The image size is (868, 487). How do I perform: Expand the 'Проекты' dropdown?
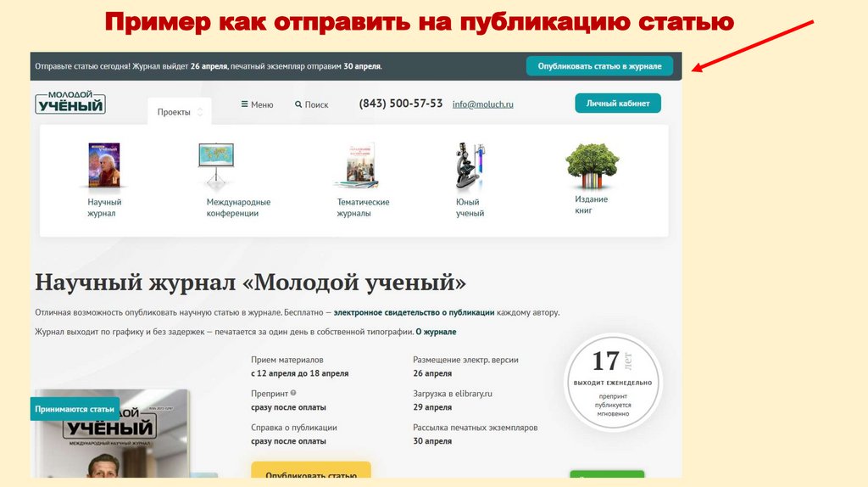click(x=180, y=112)
